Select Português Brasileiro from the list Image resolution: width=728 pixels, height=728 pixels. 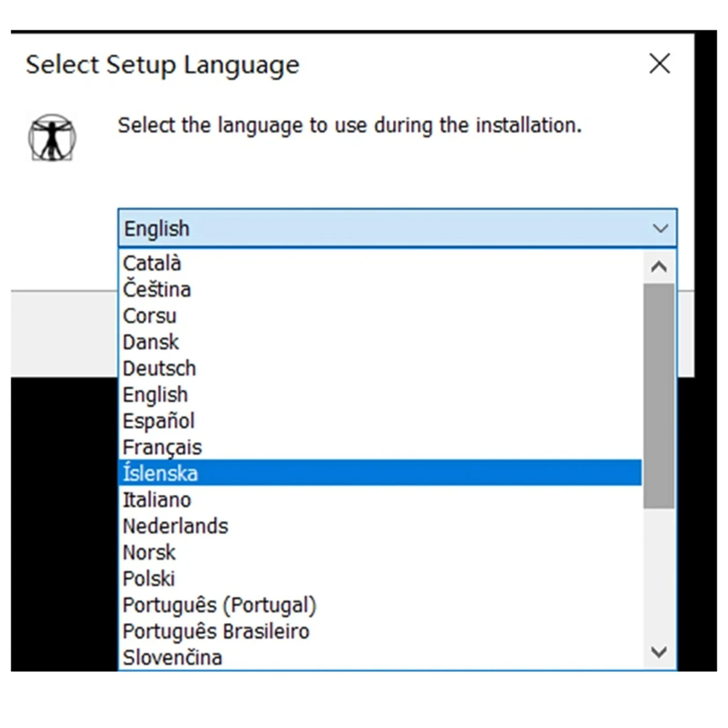point(216,631)
